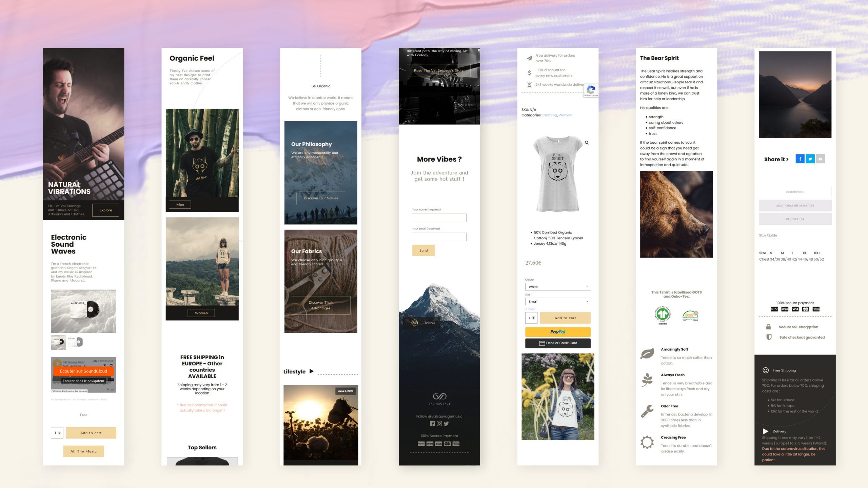Open the Clothing category link

(549, 115)
